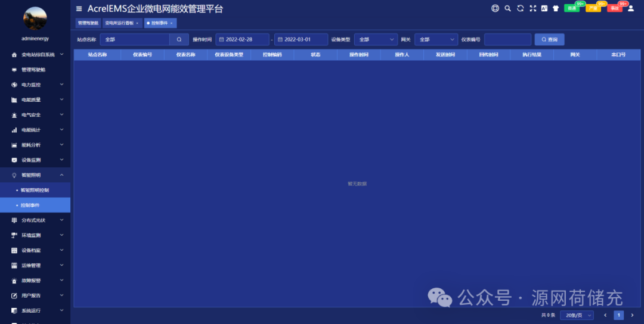Open the theme (t-shirt) icon

pyautogui.click(x=556, y=8)
